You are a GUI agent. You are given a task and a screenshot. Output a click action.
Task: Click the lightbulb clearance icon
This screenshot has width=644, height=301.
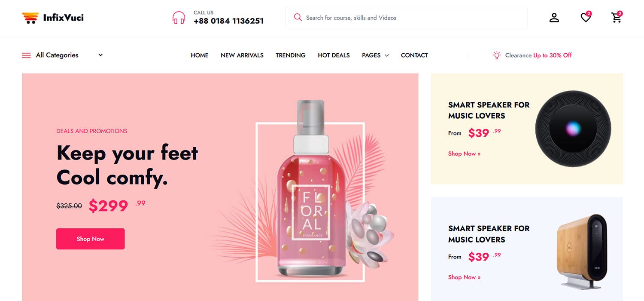[x=497, y=55]
